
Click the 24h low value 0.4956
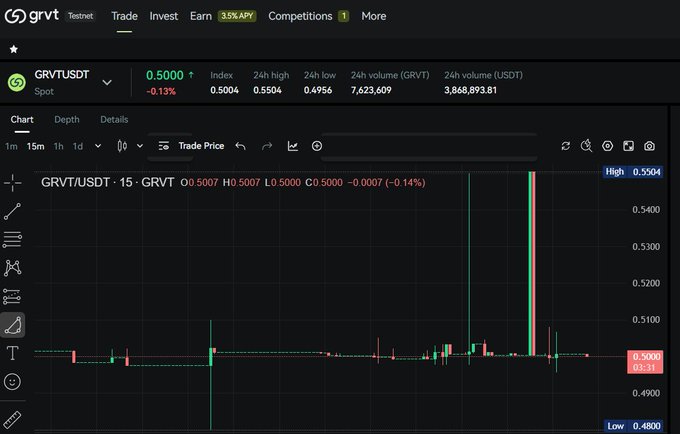point(318,90)
